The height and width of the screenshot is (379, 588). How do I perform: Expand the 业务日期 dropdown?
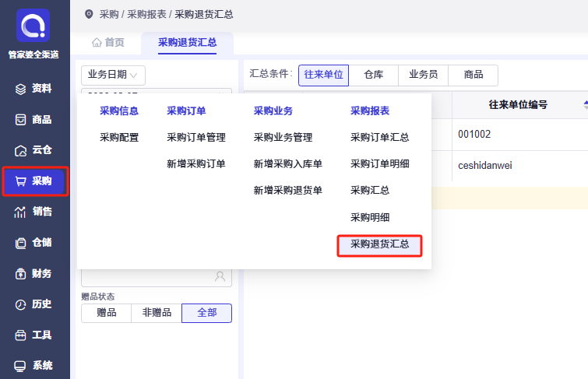(113, 75)
